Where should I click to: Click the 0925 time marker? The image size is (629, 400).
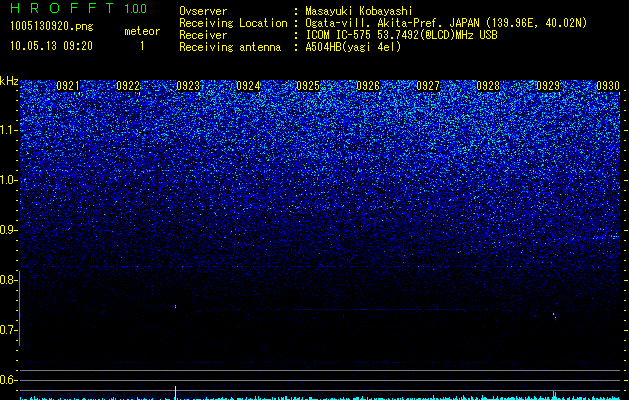point(308,86)
